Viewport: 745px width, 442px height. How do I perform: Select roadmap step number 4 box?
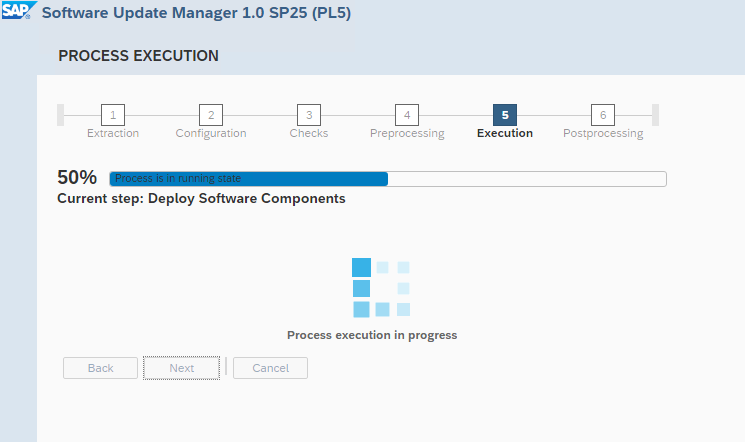[407, 114]
